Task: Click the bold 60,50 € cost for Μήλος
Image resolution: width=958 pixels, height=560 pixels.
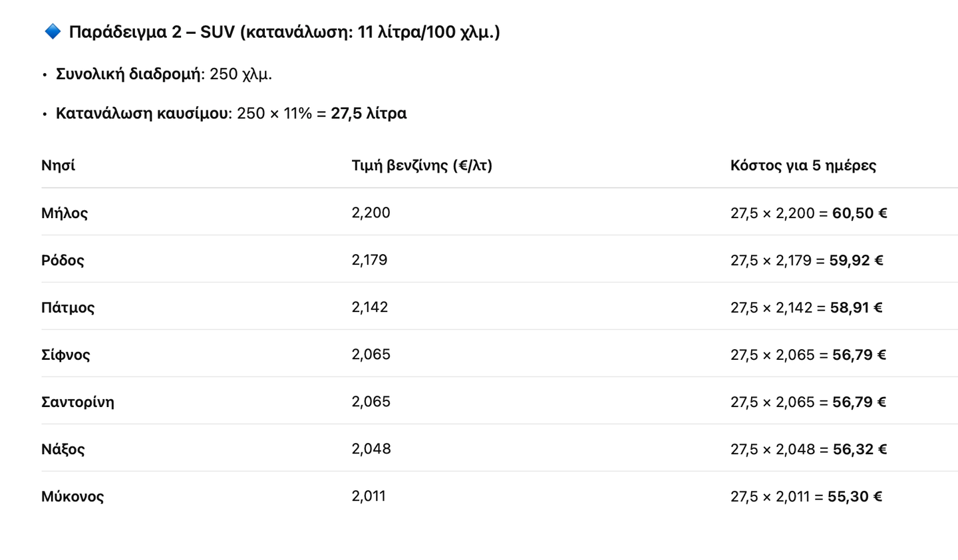Action: (x=860, y=213)
